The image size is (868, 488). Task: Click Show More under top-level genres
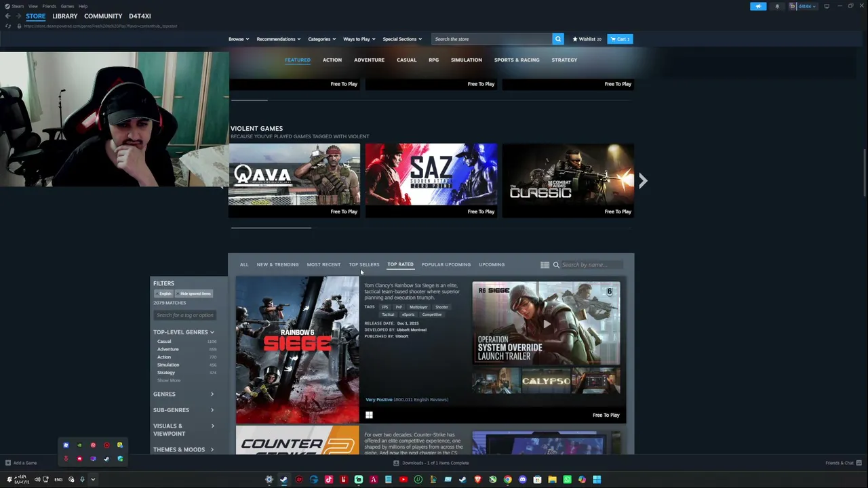[x=169, y=380]
